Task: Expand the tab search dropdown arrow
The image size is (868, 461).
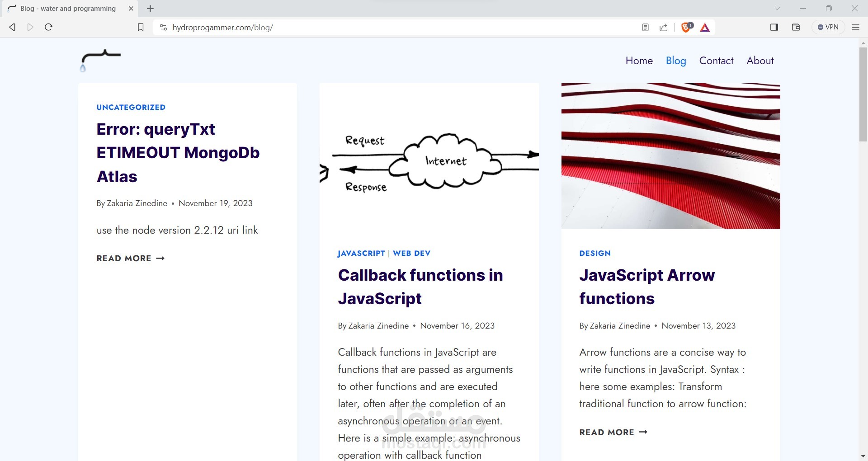Action: 777,8
